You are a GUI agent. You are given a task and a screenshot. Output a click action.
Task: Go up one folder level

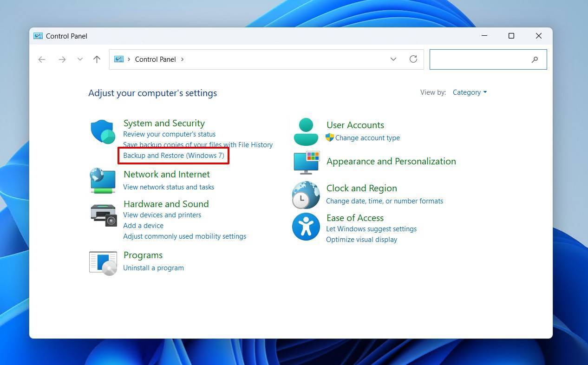97,59
